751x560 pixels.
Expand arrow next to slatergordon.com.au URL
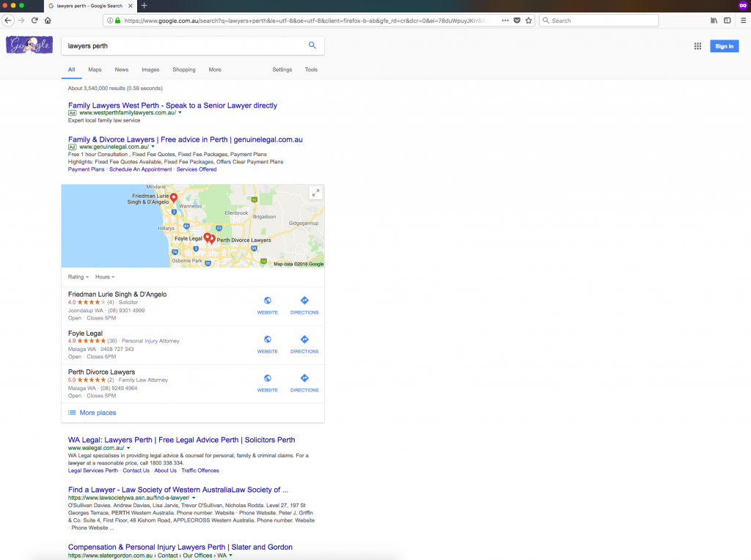click(x=231, y=556)
